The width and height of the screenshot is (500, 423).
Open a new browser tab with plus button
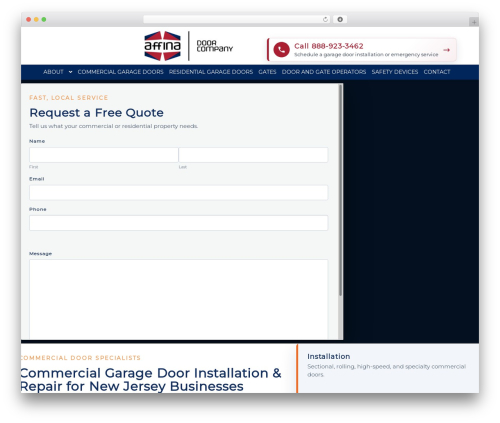tap(474, 22)
